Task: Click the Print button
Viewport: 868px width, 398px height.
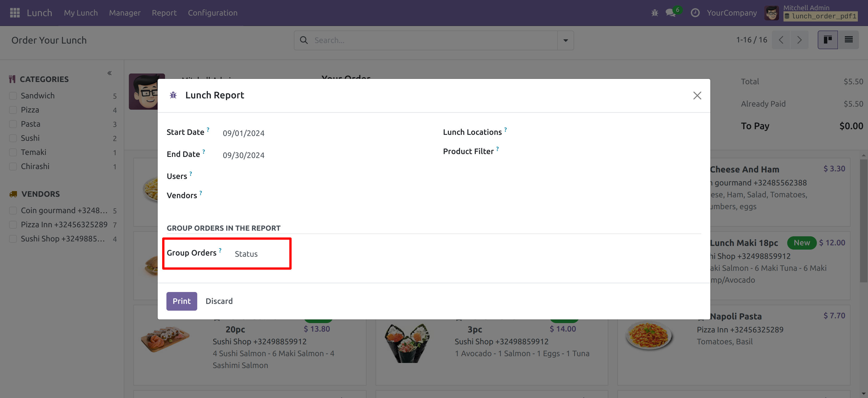Action: (x=182, y=301)
